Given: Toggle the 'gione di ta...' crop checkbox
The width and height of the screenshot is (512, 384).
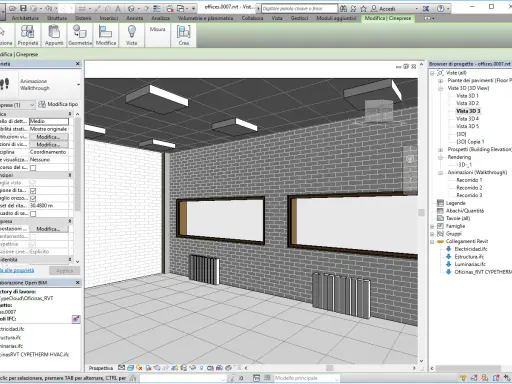Looking at the screenshot, I should [x=33, y=191].
